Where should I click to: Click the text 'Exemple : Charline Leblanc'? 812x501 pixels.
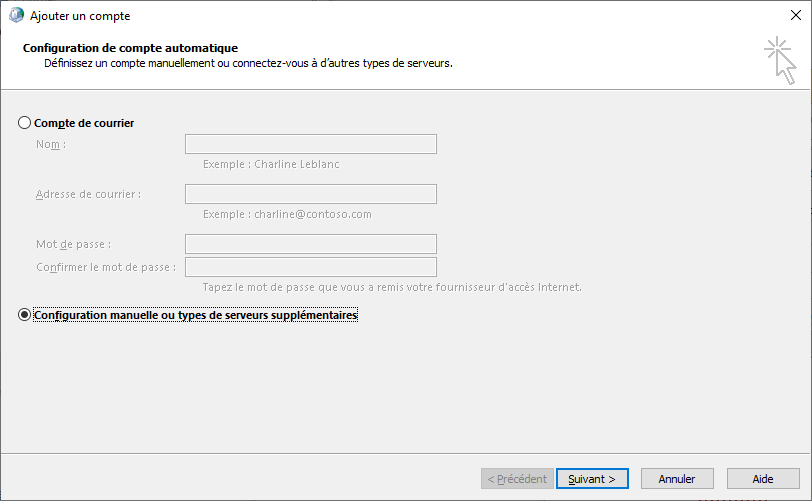tap(271, 164)
